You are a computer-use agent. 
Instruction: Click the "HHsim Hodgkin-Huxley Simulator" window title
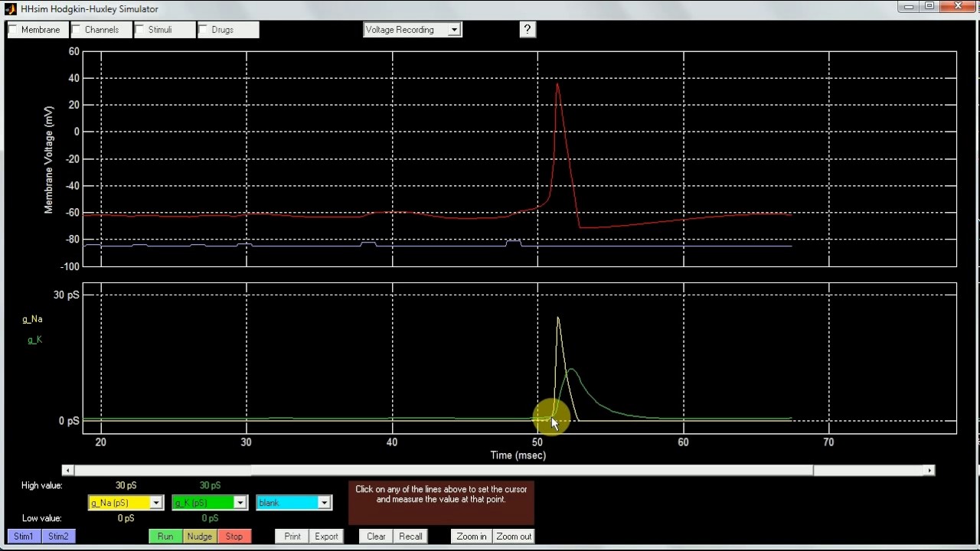[x=90, y=9]
